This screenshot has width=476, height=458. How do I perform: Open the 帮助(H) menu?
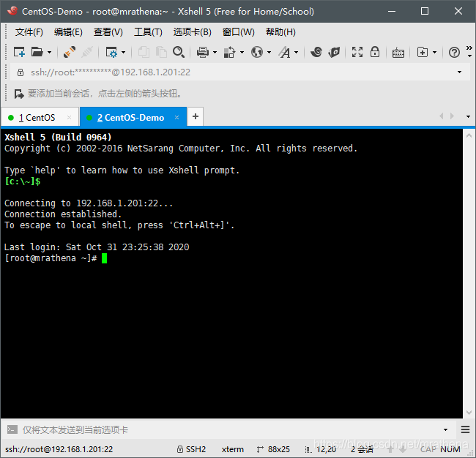280,32
